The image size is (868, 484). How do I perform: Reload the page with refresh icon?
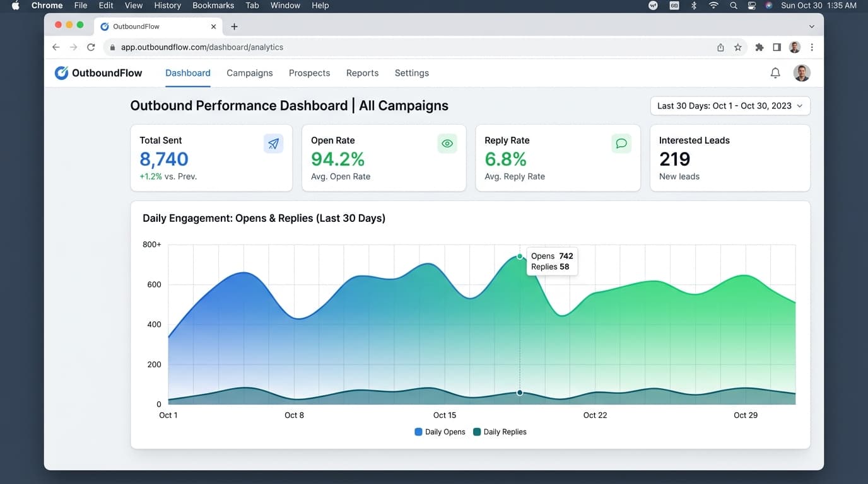click(x=91, y=47)
